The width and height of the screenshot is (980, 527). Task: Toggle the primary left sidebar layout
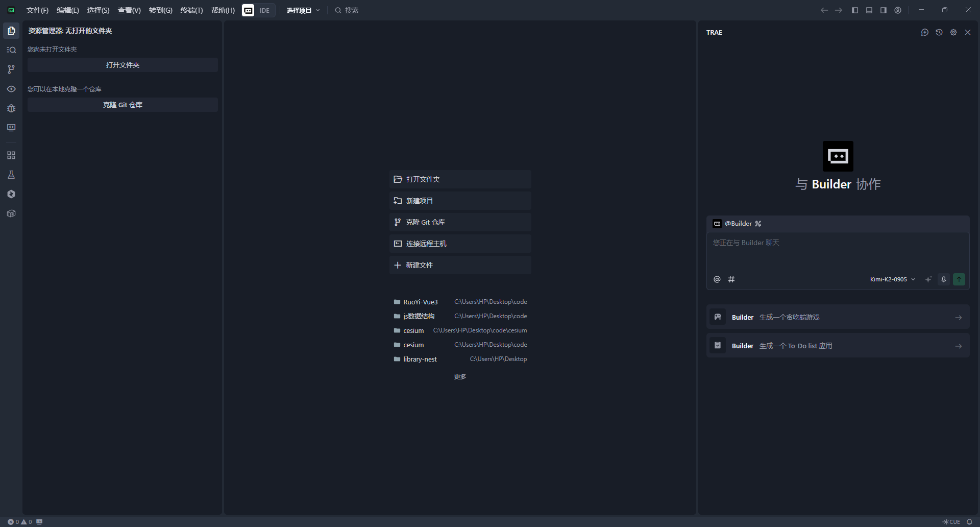(855, 10)
